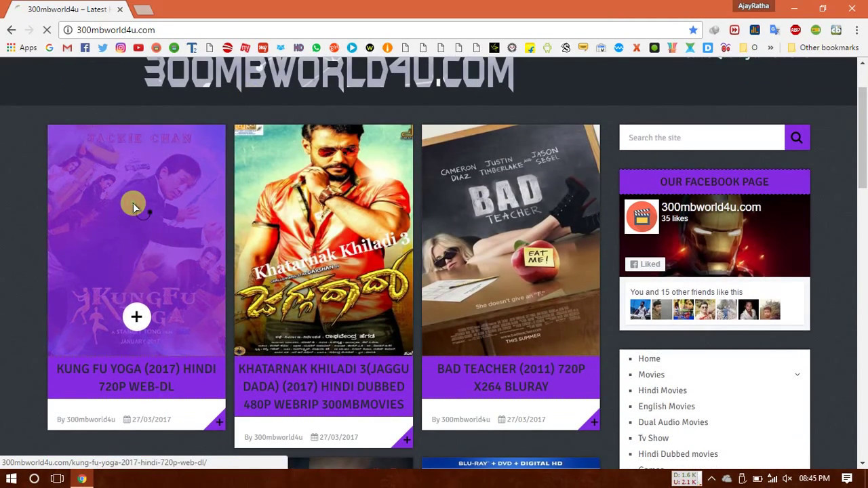Open the Khatarnak Khiladi 3 poster thumbnail
Screen dimensions: 868x488
(323, 240)
